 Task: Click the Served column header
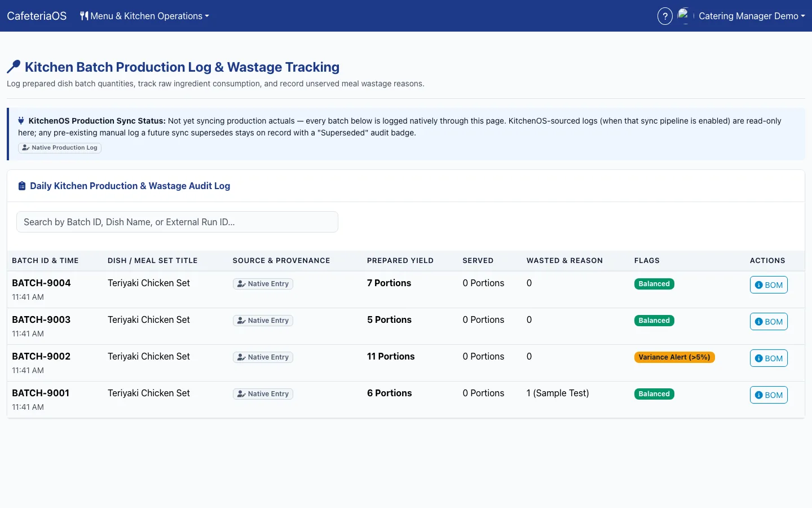click(478, 261)
